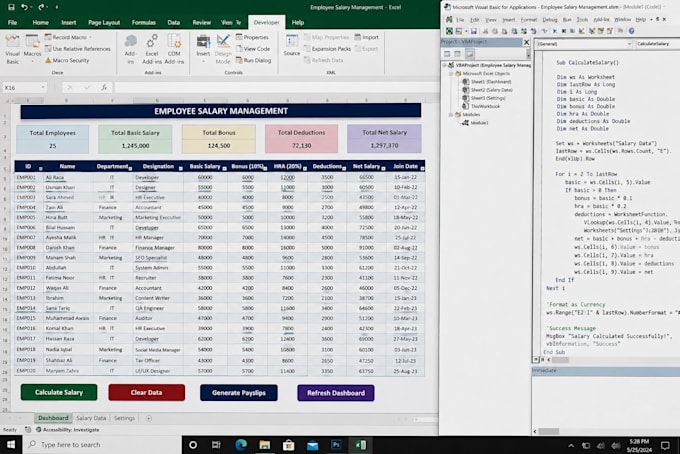The width and height of the screenshot is (680, 454).
Task: Close the VBA Project panel
Action: click(526, 42)
